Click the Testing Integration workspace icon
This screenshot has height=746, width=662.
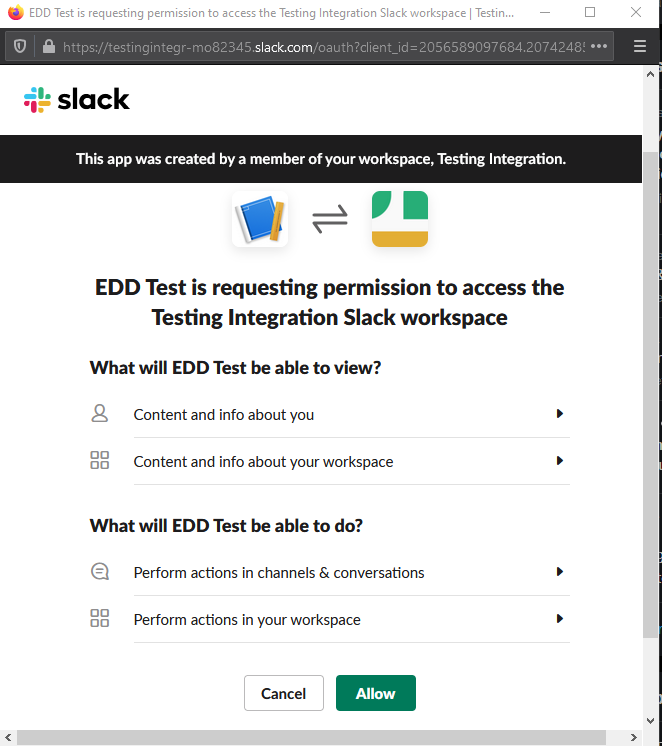tap(399, 219)
